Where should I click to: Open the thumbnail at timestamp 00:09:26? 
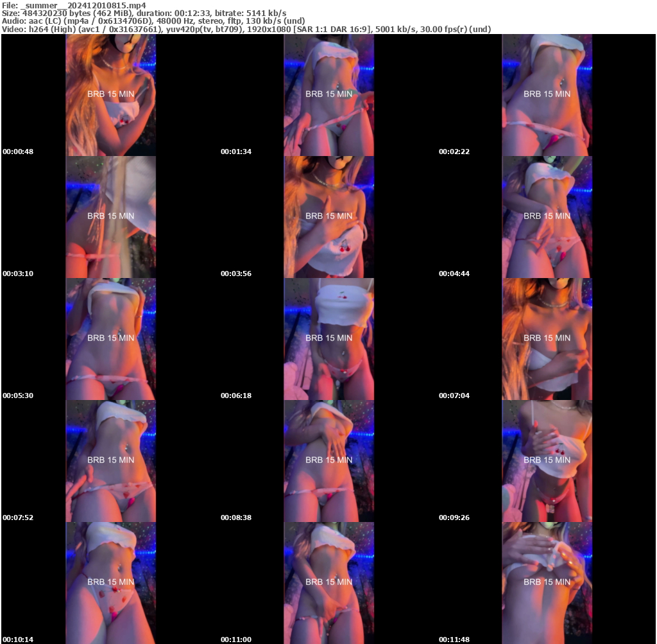point(546,460)
